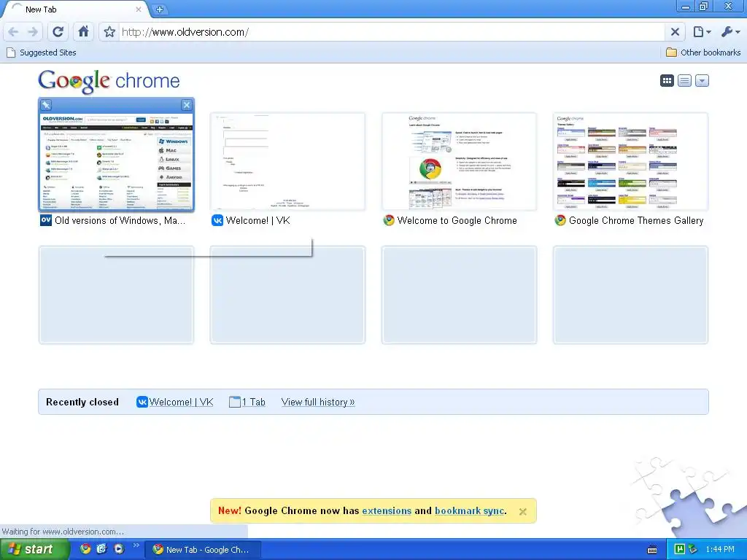Bookmark this page with the star icon
The image size is (747, 560).
(109, 32)
